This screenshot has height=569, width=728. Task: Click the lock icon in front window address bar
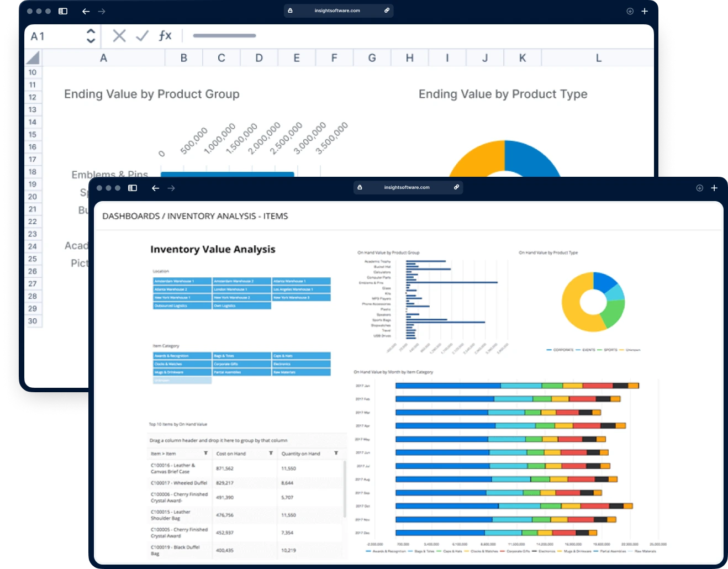coord(360,187)
